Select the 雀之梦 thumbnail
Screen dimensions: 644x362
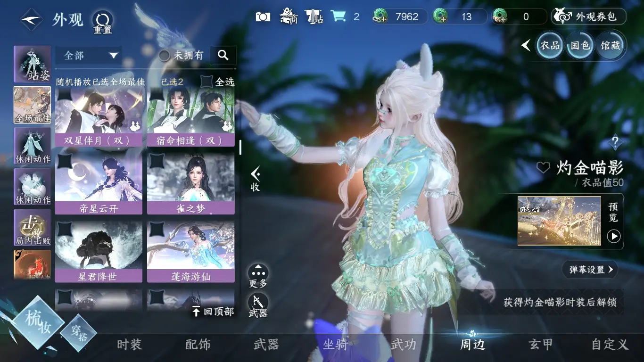tap(191, 184)
